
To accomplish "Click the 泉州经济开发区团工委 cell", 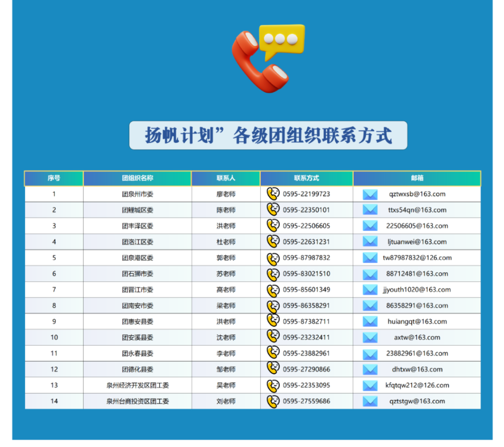I will 138,385.
